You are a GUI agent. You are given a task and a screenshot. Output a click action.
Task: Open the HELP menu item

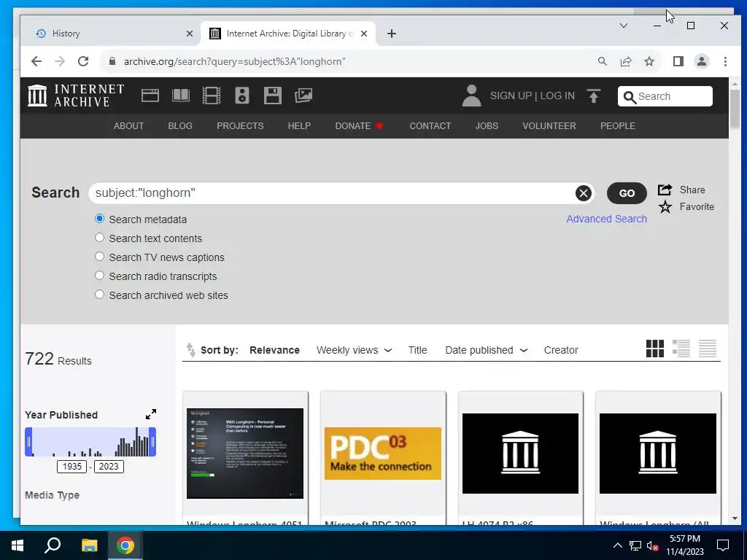tap(299, 125)
